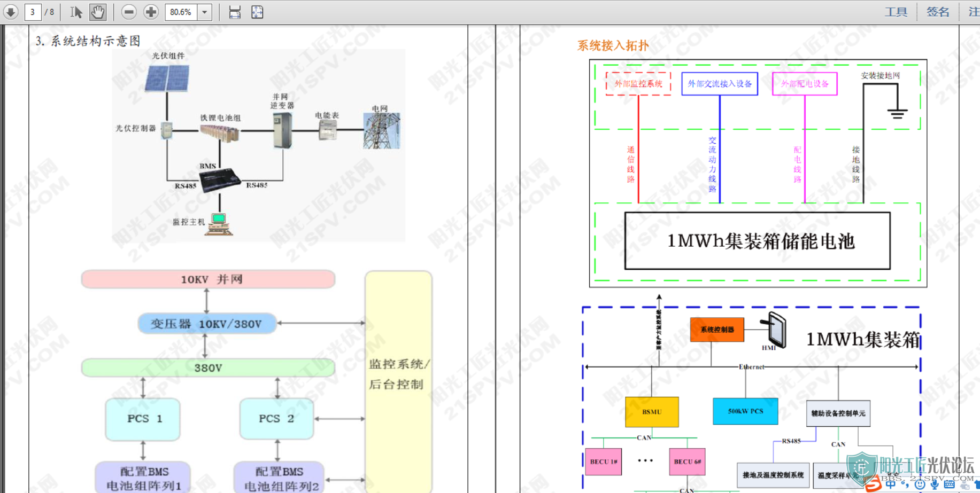Image resolution: width=980 pixels, height=493 pixels.
Task: Click the yellow BSMU block
Action: [x=652, y=412]
